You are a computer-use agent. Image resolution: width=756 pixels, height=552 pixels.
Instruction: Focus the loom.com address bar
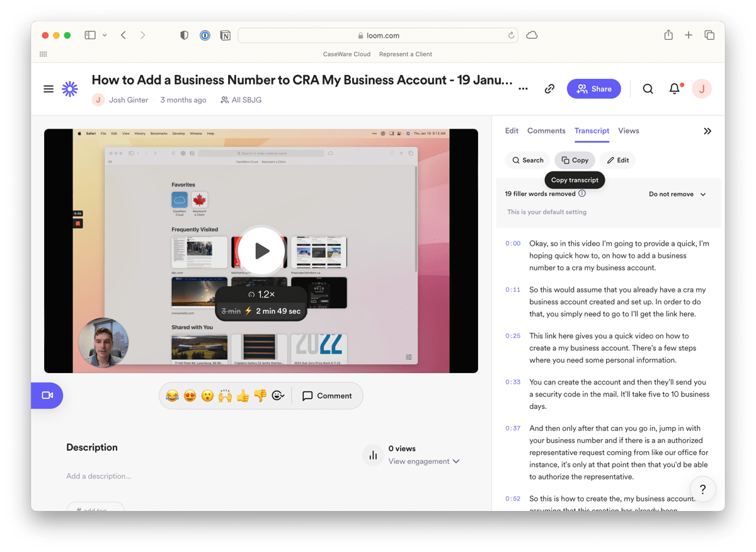pos(378,35)
